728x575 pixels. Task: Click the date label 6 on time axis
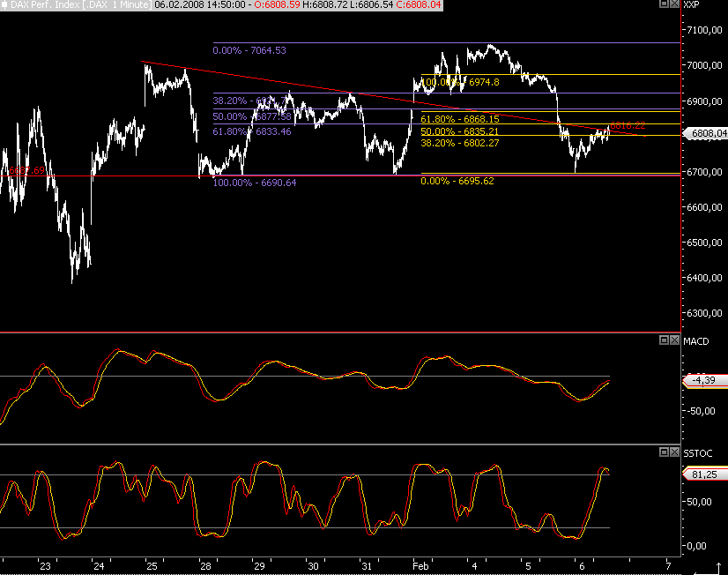(x=582, y=566)
